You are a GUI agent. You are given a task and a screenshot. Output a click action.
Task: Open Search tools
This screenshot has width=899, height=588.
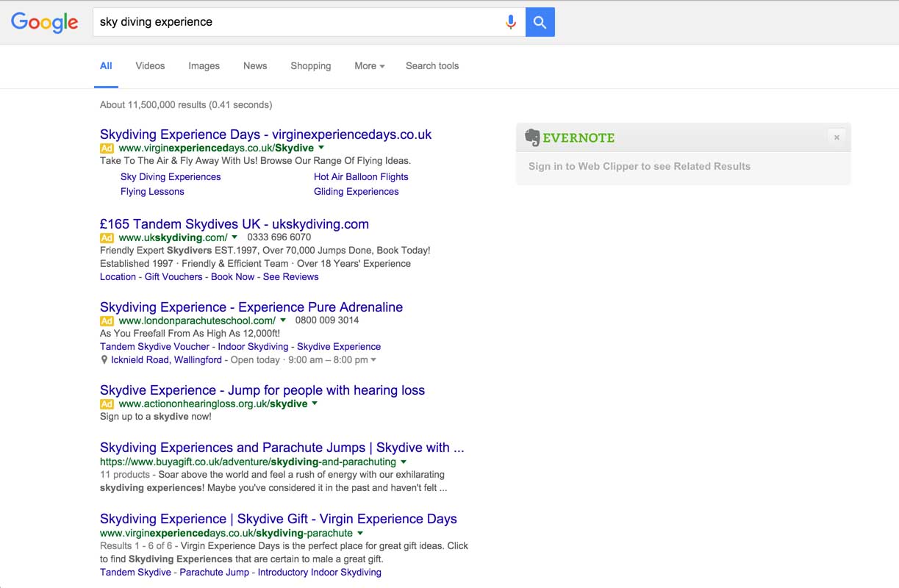[x=432, y=66]
